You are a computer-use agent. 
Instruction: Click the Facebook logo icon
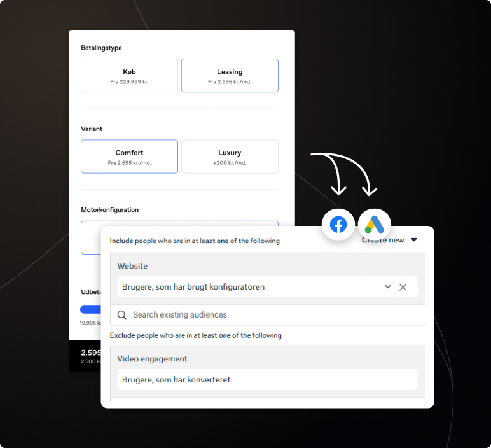tap(338, 225)
